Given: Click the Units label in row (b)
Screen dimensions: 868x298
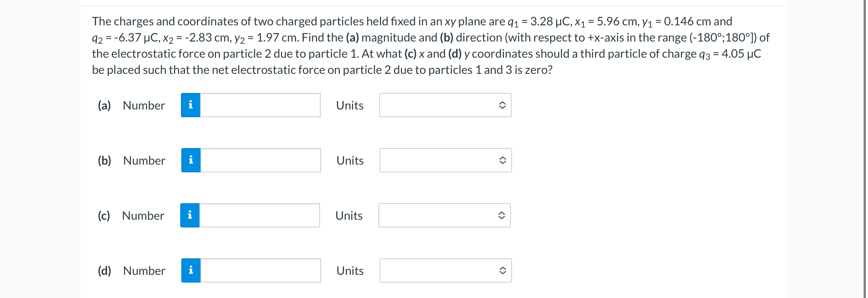Looking at the screenshot, I should click(x=350, y=161).
